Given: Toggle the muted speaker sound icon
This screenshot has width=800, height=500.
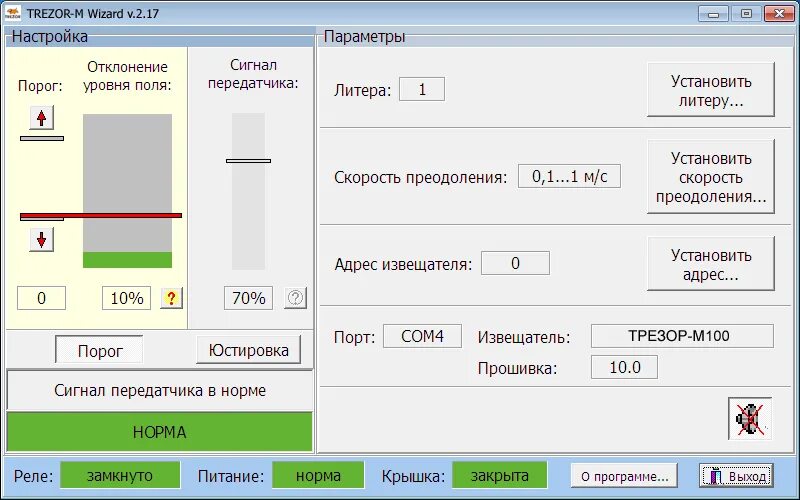Looking at the screenshot, I should point(749,419).
